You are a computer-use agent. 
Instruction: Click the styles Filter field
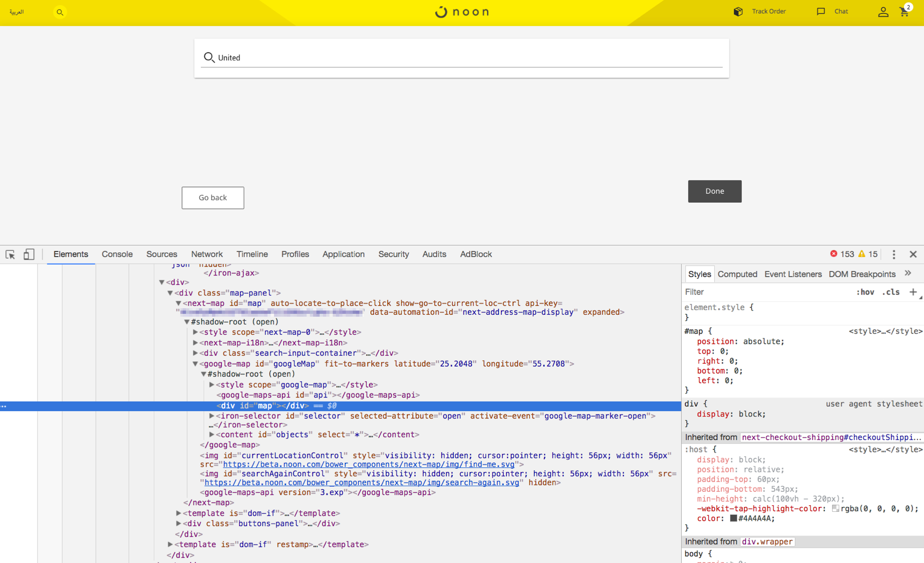(768, 292)
